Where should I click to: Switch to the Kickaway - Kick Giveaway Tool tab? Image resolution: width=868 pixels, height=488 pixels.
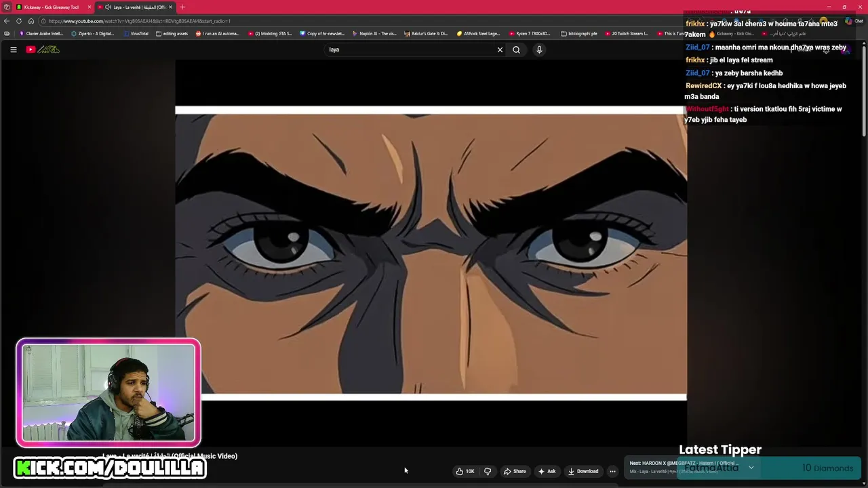coord(52,7)
